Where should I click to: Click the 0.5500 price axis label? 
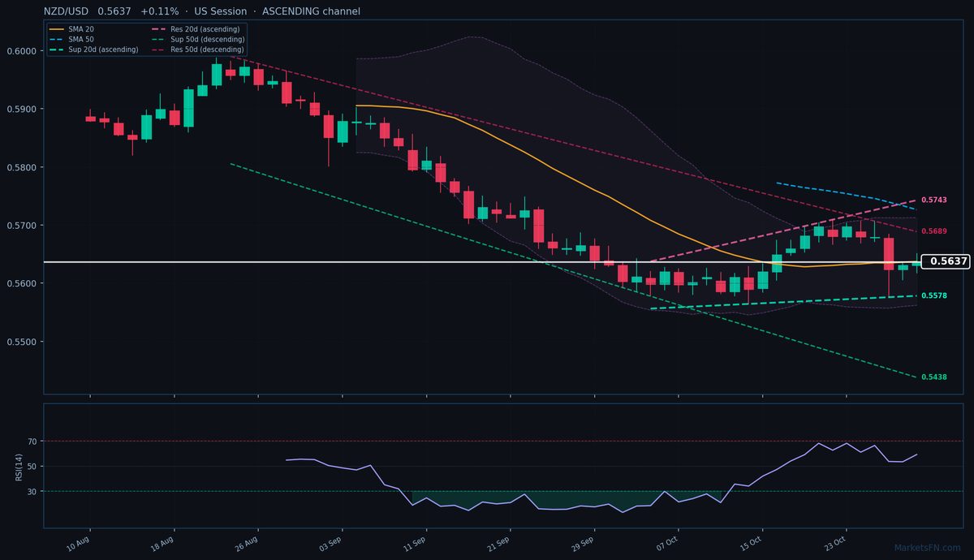pos(24,342)
